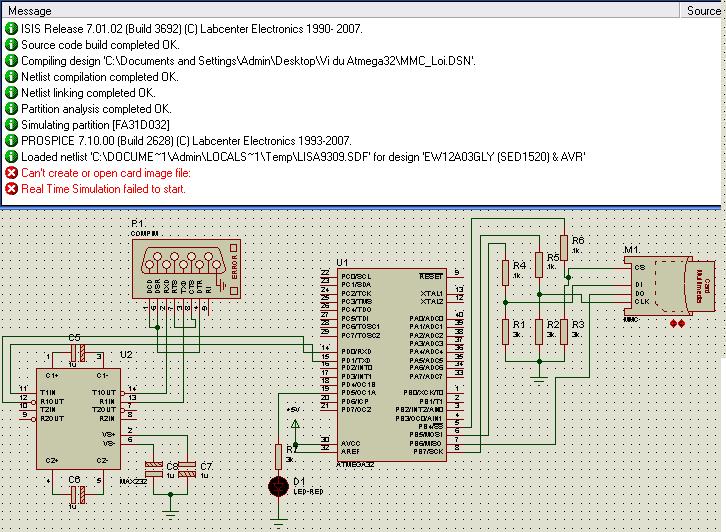This screenshot has height=532, width=726.
Task: Select the D1 LED-RED component
Action: coord(278,486)
